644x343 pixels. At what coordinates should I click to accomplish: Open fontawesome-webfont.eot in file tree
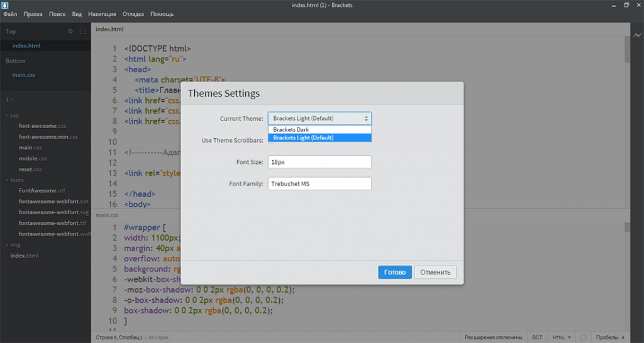(x=53, y=202)
